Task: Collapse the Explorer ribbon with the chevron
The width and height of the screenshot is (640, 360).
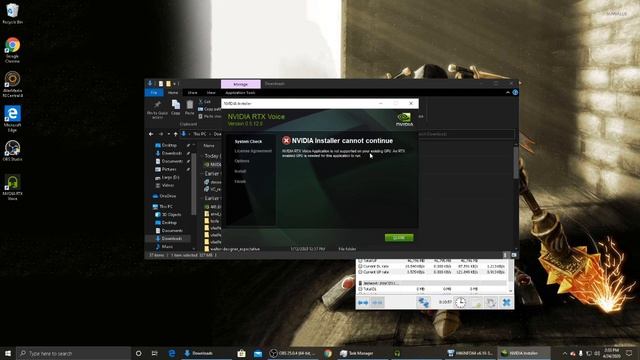Action: [508, 93]
